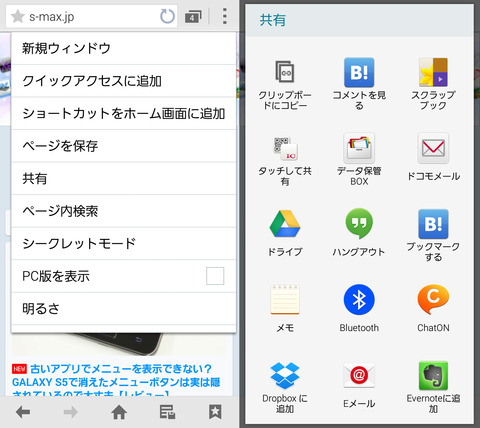Screen dimensions: 480x428
Task: Tap the s-max.jp address field
Action: (83, 16)
